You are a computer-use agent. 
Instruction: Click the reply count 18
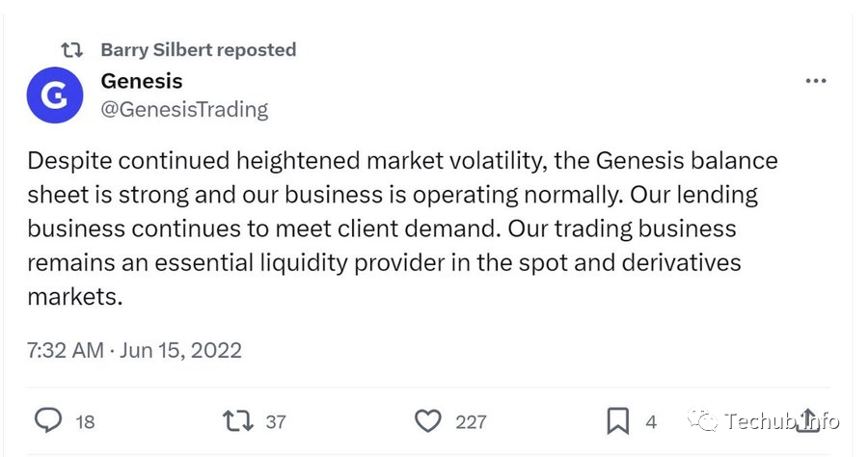(85, 421)
